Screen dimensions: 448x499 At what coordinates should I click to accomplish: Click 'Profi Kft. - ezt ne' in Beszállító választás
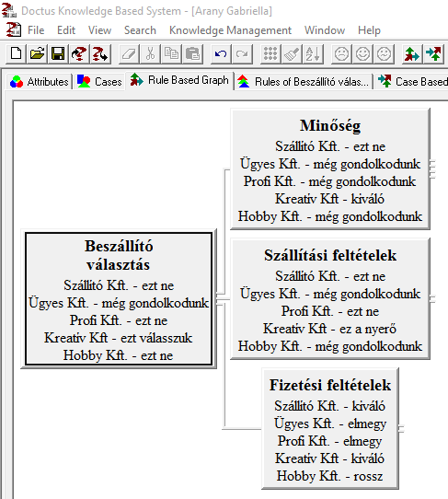119,320
